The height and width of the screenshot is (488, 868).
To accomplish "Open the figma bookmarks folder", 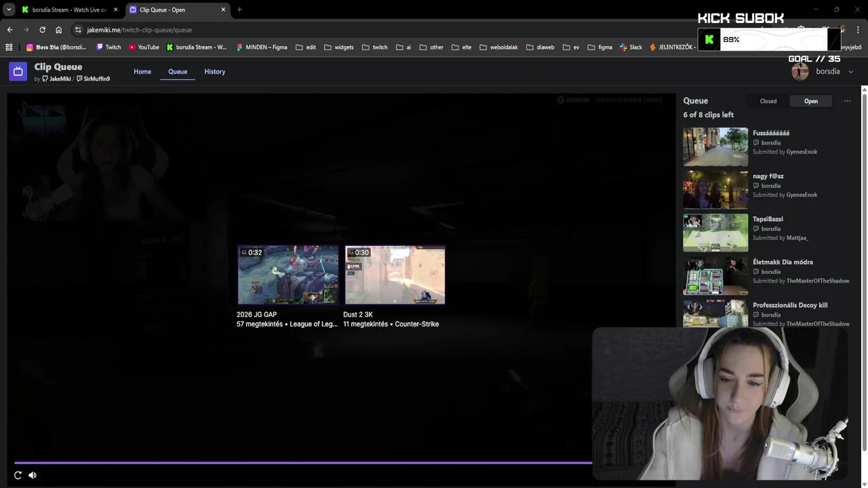I will [599, 47].
